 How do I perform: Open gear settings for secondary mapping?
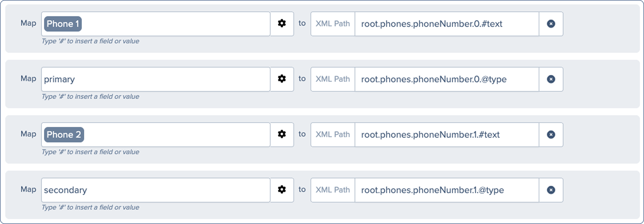coord(282,190)
